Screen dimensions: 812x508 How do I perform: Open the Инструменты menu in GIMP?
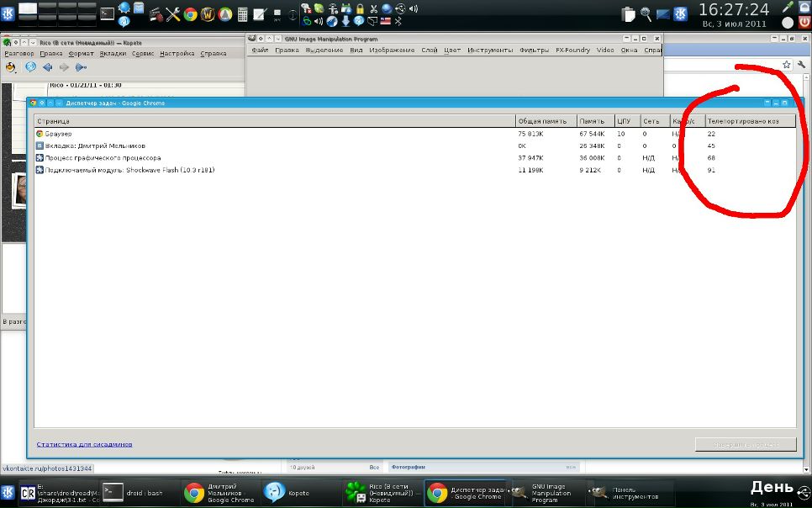coord(490,50)
